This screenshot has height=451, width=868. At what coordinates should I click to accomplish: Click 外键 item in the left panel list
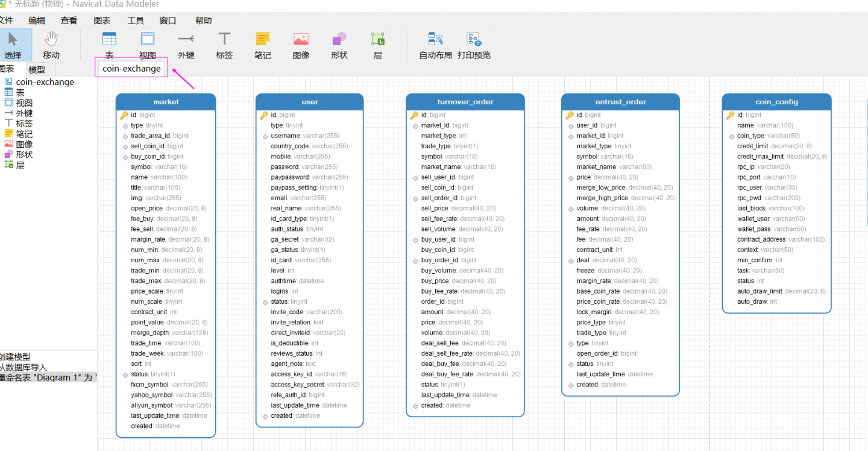24,113
